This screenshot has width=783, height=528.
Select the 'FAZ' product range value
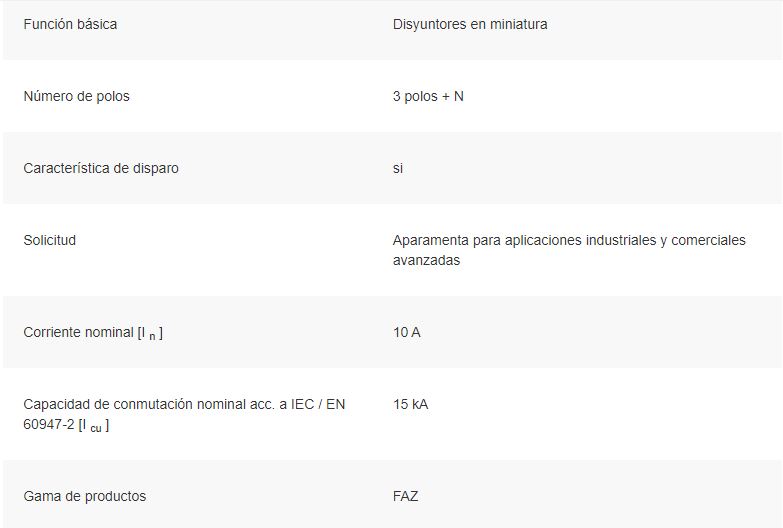(x=405, y=496)
